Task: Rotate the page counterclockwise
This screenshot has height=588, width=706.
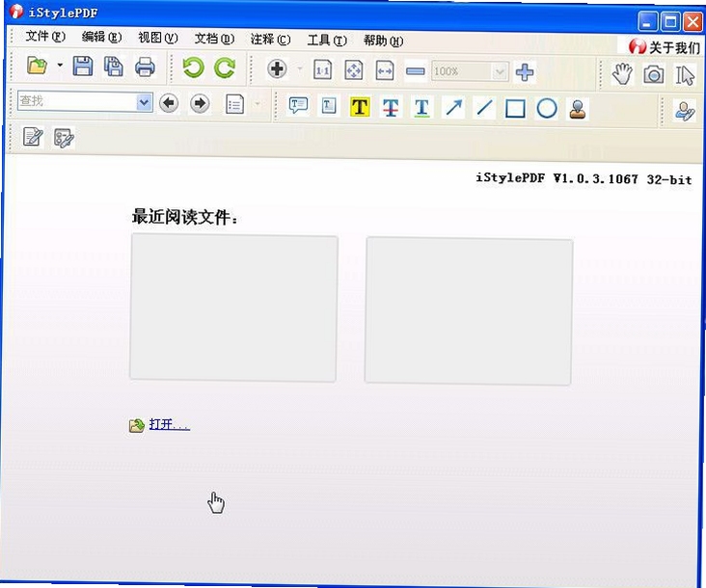Action: (194, 67)
